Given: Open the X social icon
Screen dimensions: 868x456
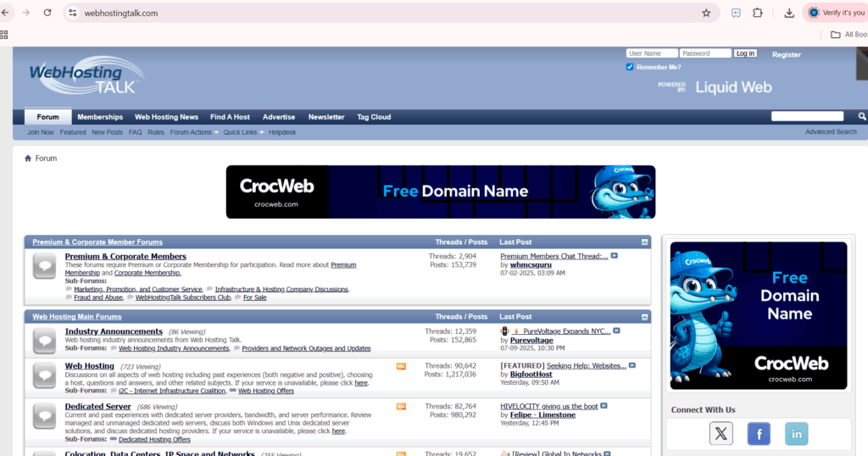Looking at the screenshot, I should 721,433.
